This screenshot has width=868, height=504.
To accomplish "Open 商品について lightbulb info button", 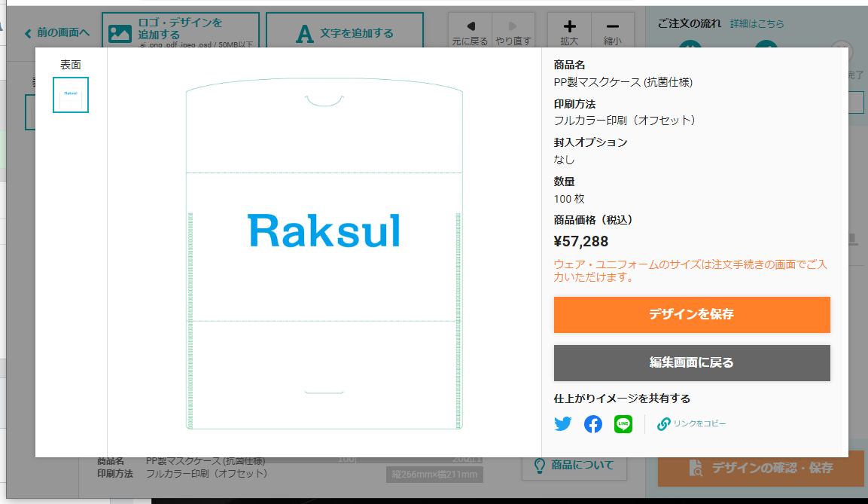I will (x=574, y=466).
